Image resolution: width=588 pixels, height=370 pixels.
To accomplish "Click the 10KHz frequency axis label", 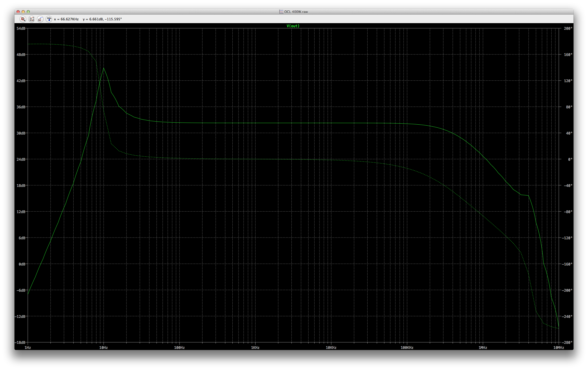I will pyautogui.click(x=331, y=348).
